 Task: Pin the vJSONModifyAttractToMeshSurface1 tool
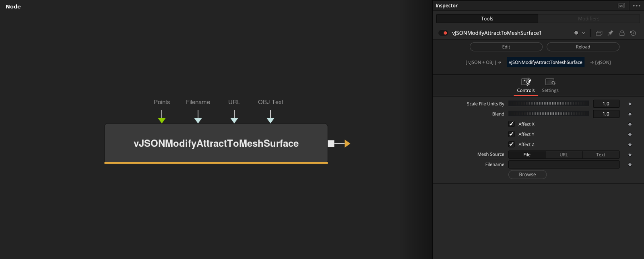[610, 33]
